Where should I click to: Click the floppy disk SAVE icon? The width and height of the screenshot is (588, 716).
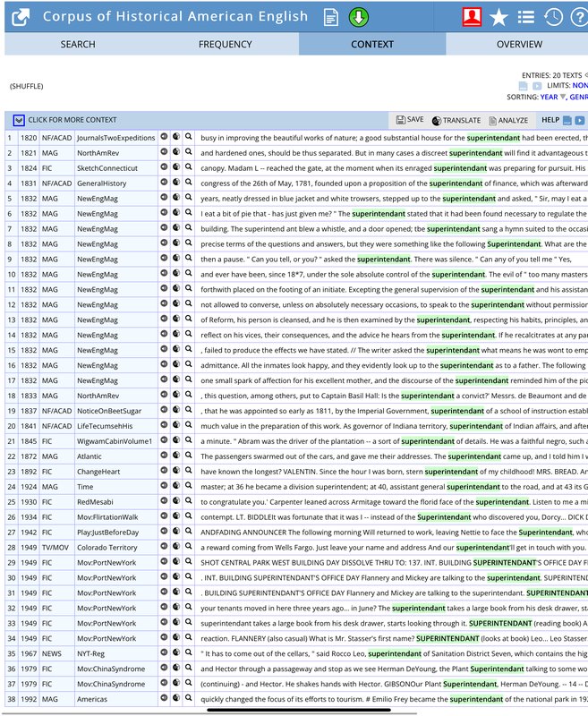(401, 120)
